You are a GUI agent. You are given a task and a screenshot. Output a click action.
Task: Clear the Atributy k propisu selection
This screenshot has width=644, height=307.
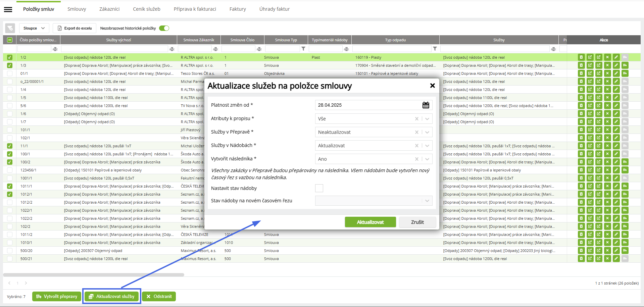click(417, 119)
